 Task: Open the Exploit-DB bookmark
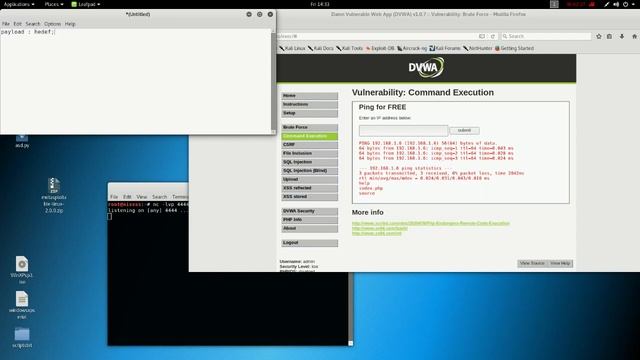(x=380, y=48)
